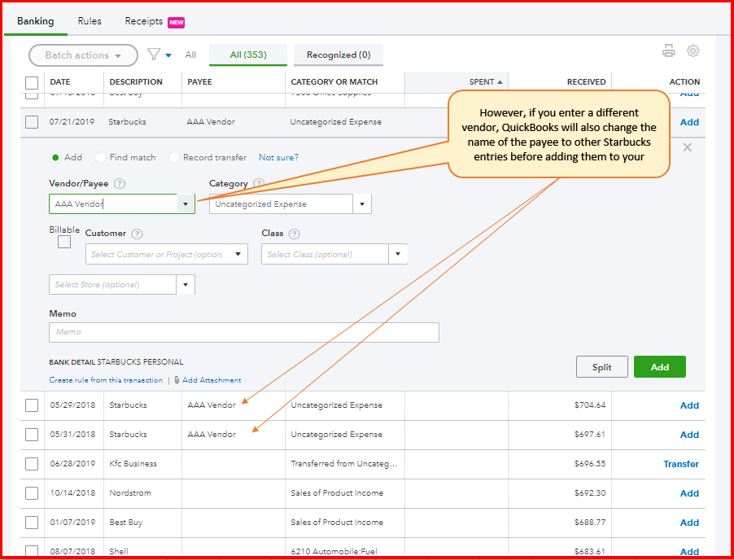Click the Vendor/Payee help question icon
Screen dimensions: 734x560
(x=120, y=183)
